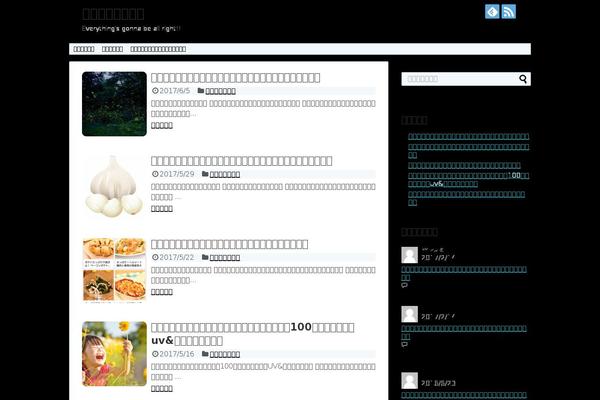Viewport: 600px width, 400px height.
Task: Click the search magnifier icon
Action: (523, 79)
